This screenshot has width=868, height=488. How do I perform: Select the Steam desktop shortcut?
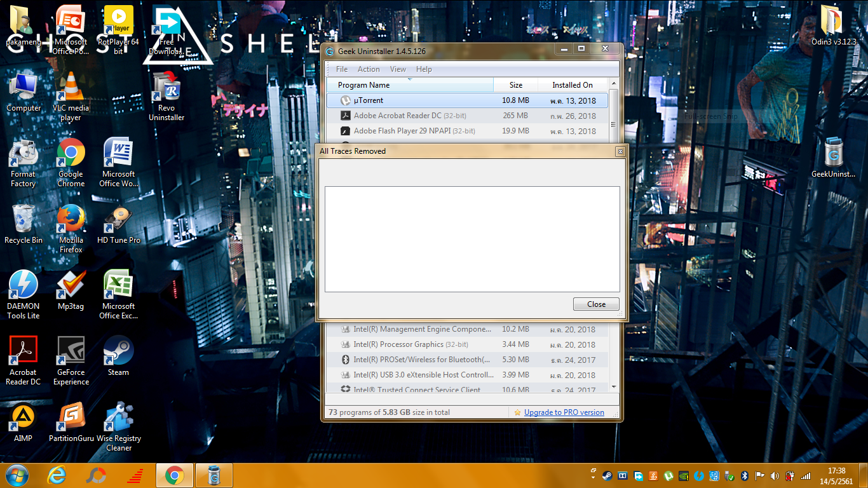pos(118,357)
